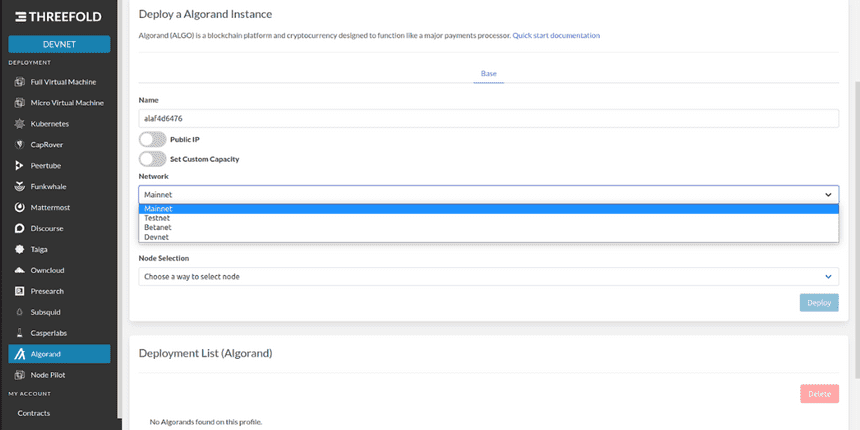Choose Devnet from the network list
The width and height of the screenshot is (860, 430).
[x=489, y=237]
